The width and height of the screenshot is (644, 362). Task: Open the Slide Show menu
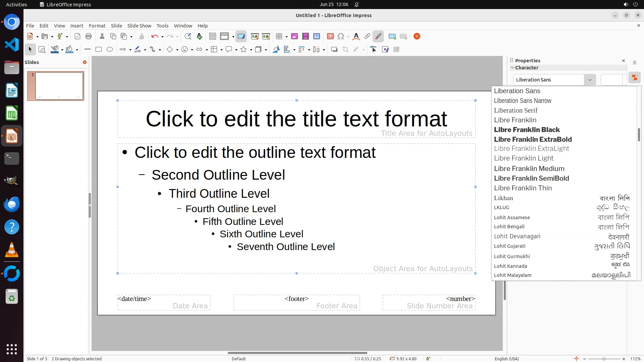click(139, 26)
